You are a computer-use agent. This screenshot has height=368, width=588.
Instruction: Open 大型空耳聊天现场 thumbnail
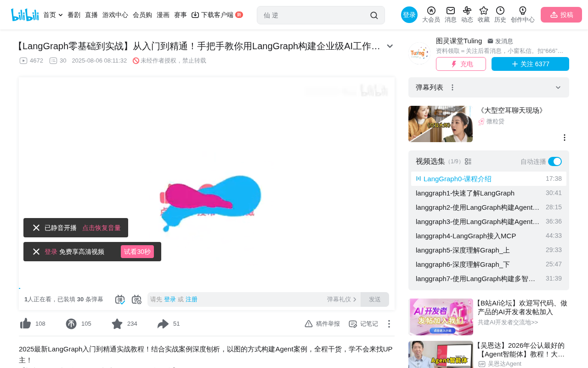[441, 124]
